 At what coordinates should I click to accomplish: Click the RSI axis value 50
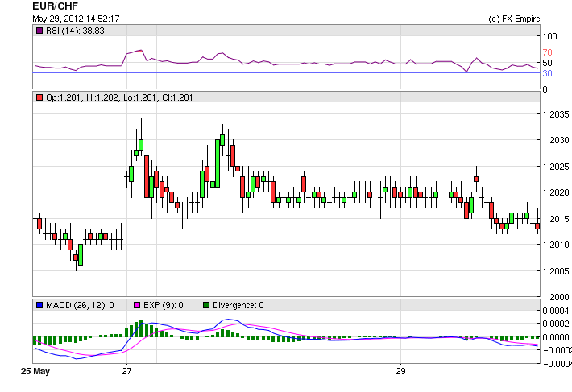pos(547,63)
